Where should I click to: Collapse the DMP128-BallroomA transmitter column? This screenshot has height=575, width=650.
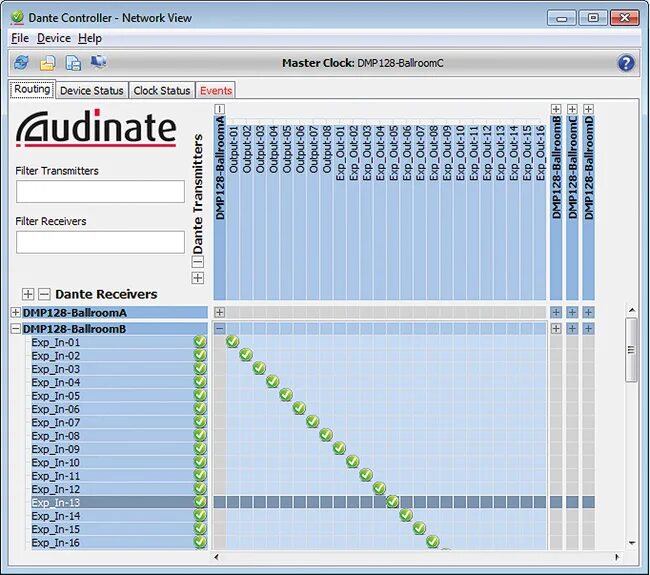[220, 109]
